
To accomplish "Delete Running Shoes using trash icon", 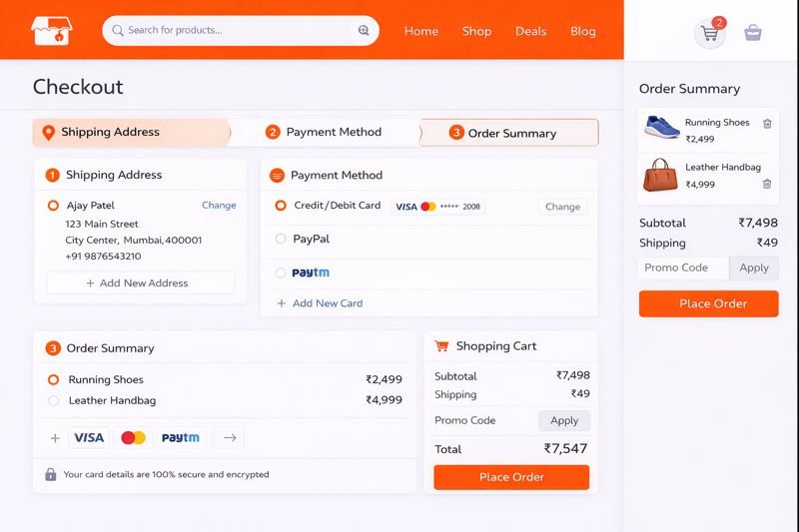I will tap(767, 124).
